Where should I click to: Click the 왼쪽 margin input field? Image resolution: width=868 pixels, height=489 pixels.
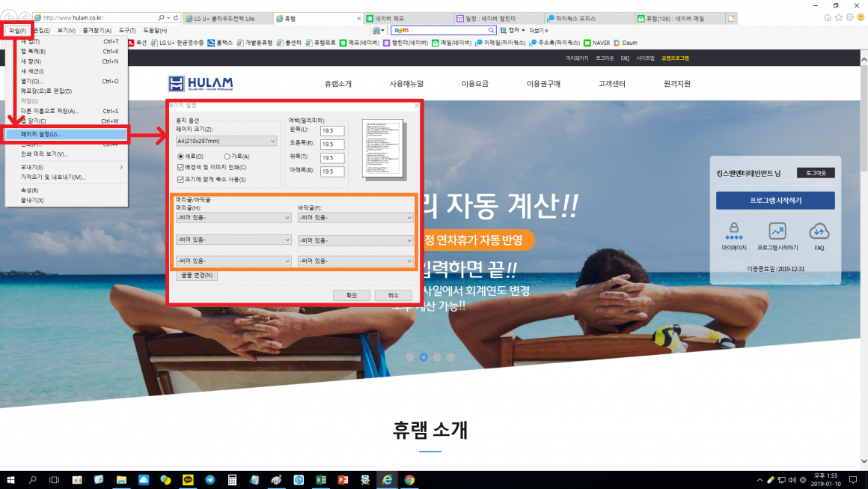331,131
